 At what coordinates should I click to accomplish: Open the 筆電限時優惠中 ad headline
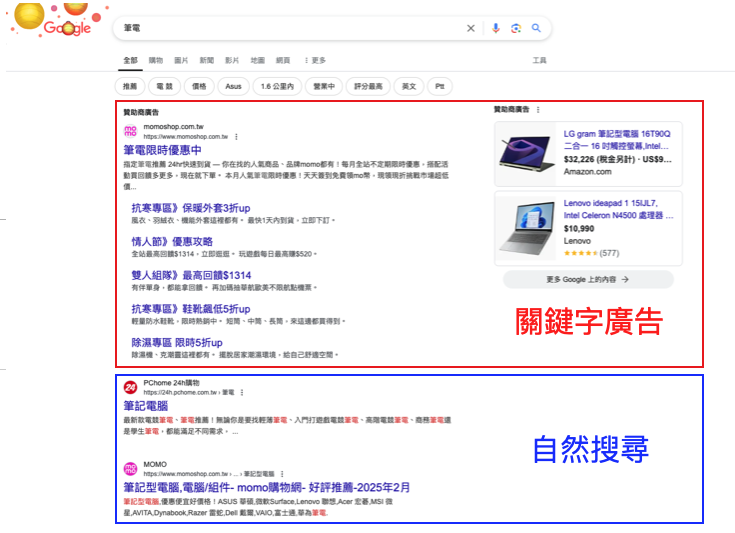[162, 150]
